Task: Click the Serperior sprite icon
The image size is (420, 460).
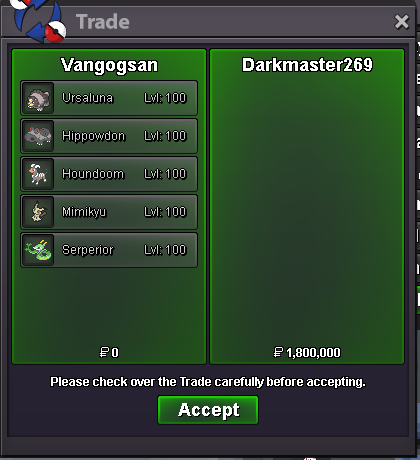Action: (38, 250)
